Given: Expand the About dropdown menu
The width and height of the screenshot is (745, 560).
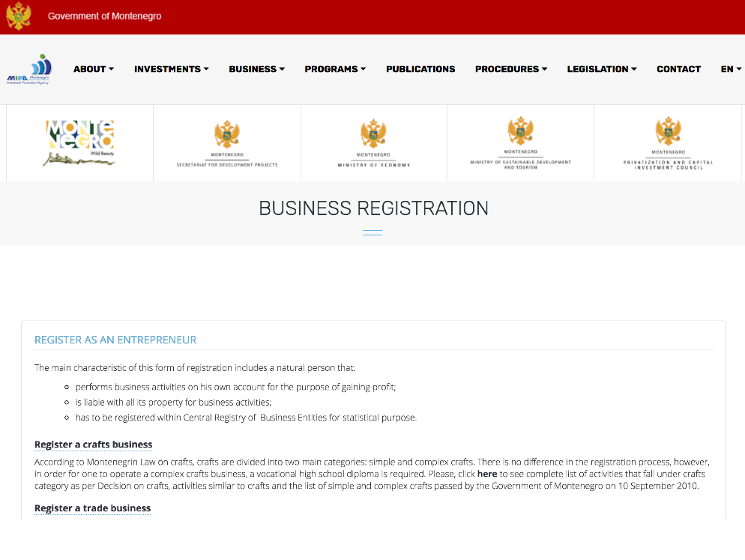Looking at the screenshot, I should pyautogui.click(x=94, y=69).
